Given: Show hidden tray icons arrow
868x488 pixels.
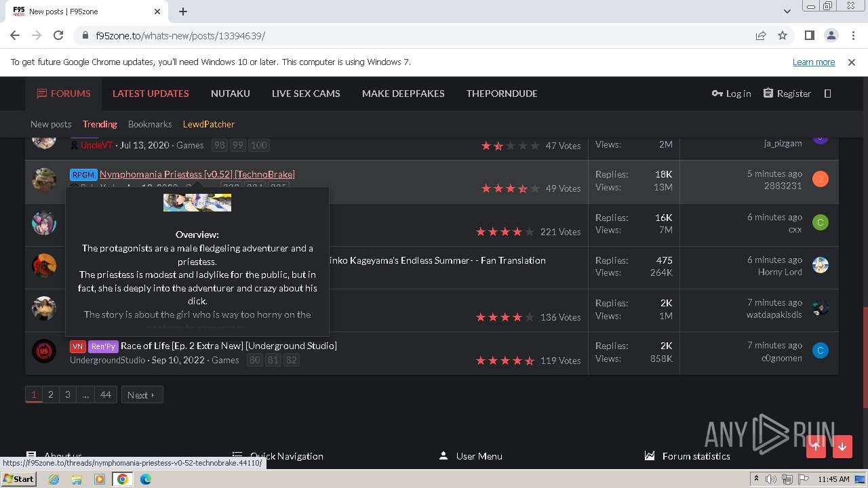Looking at the screenshot, I should pos(756,479).
